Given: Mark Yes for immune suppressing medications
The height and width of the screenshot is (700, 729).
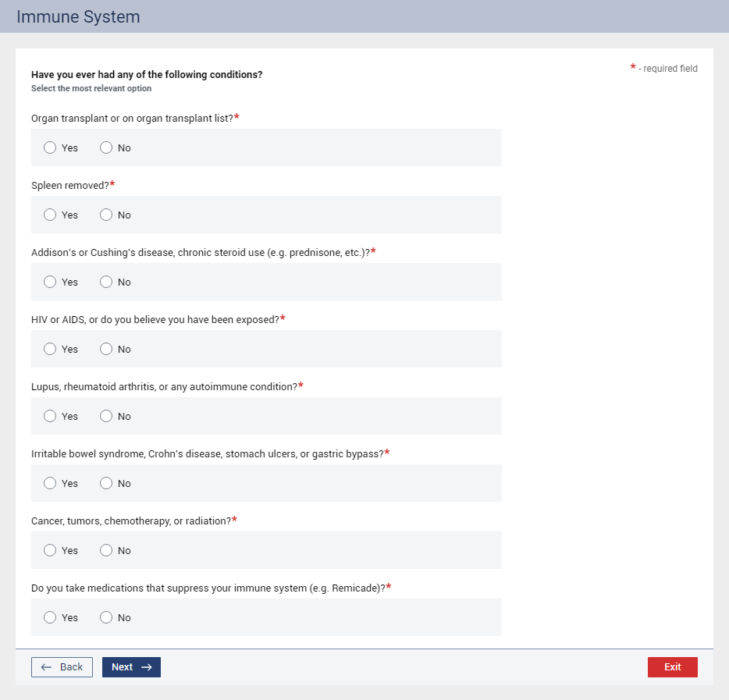Looking at the screenshot, I should click(50, 617).
